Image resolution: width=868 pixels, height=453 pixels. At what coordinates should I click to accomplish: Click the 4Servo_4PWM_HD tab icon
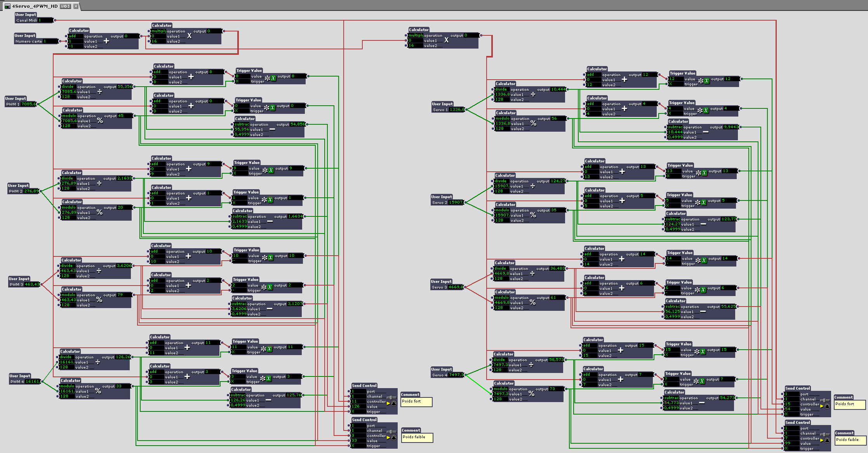click(7, 6)
